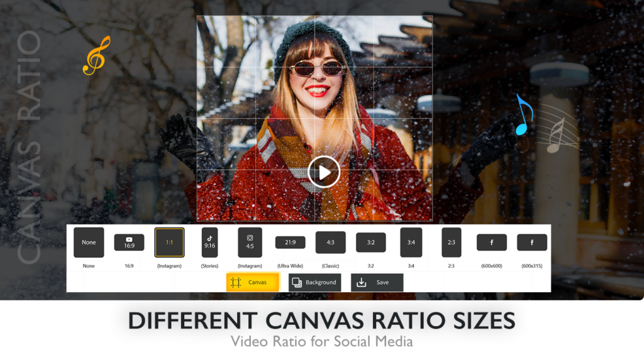Select the 1:1 Instagram square ratio

point(169,243)
